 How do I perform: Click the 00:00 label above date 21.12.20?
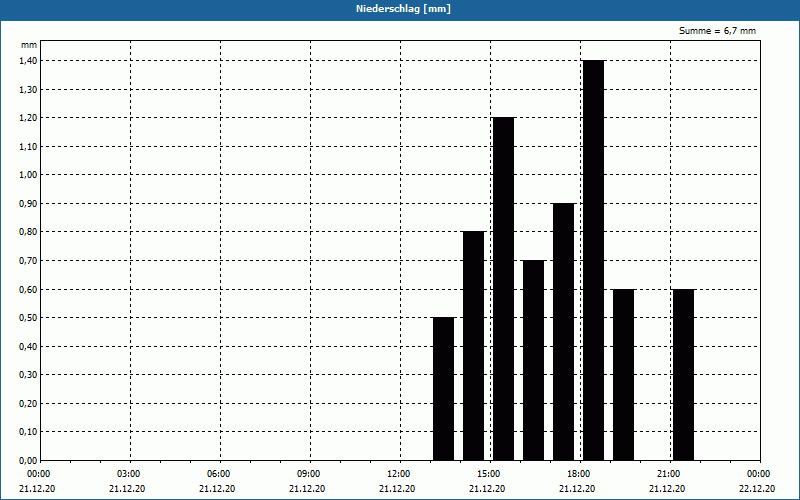pos(38,474)
